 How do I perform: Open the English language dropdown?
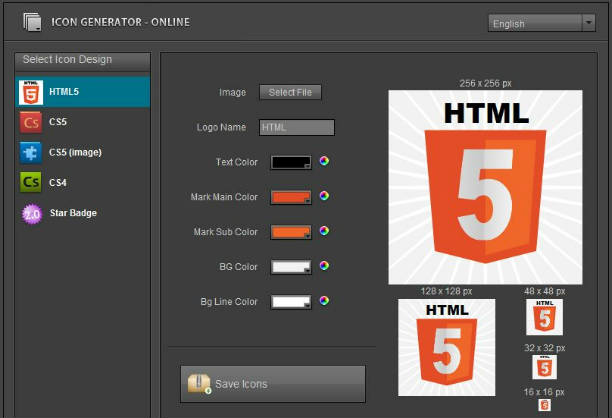click(x=542, y=23)
